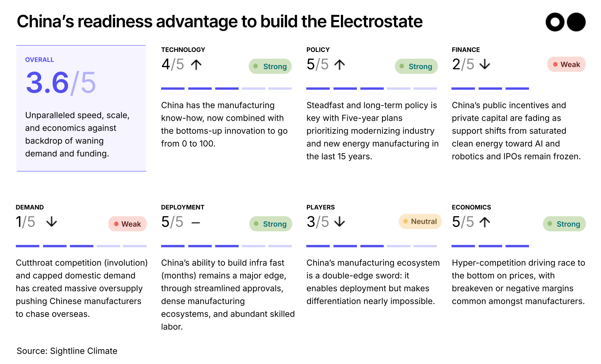601x364 pixels.
Task: Click the downward arrow beside Finance 2/5
Action: [x=484, y=65]
